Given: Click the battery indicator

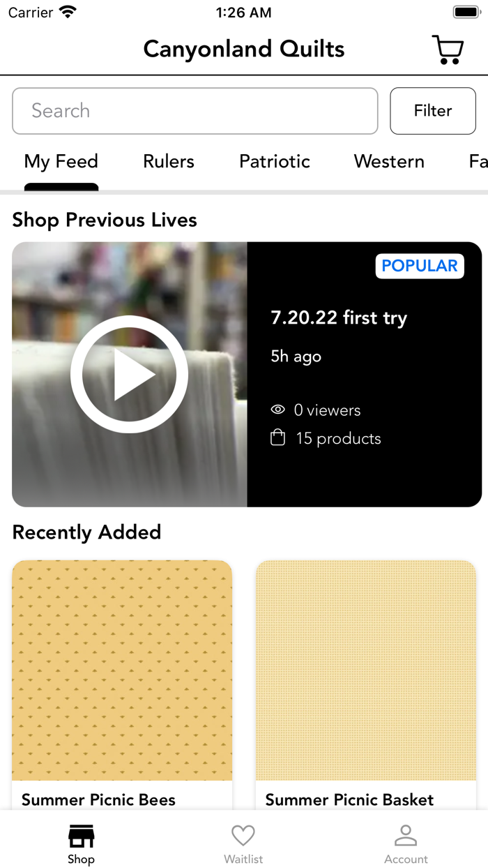Looking at the screenshot, I should pyautogui.click(x=466, y=12).
